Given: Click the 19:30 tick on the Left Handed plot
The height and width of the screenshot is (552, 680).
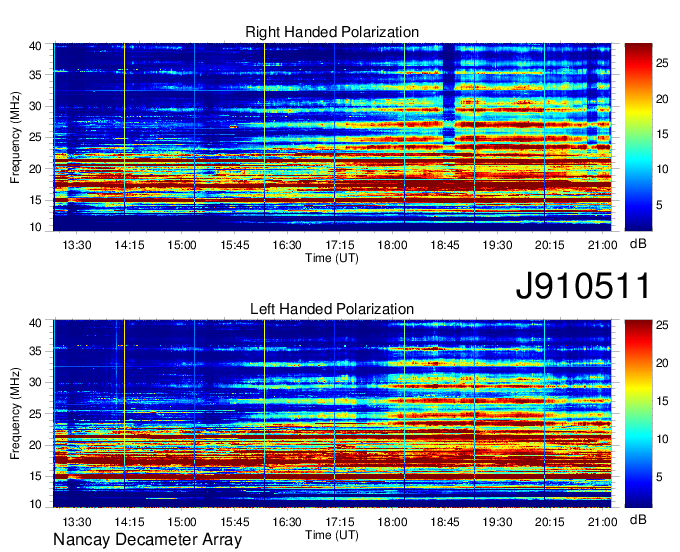Looking at the screenshot, I should (497, 522).
